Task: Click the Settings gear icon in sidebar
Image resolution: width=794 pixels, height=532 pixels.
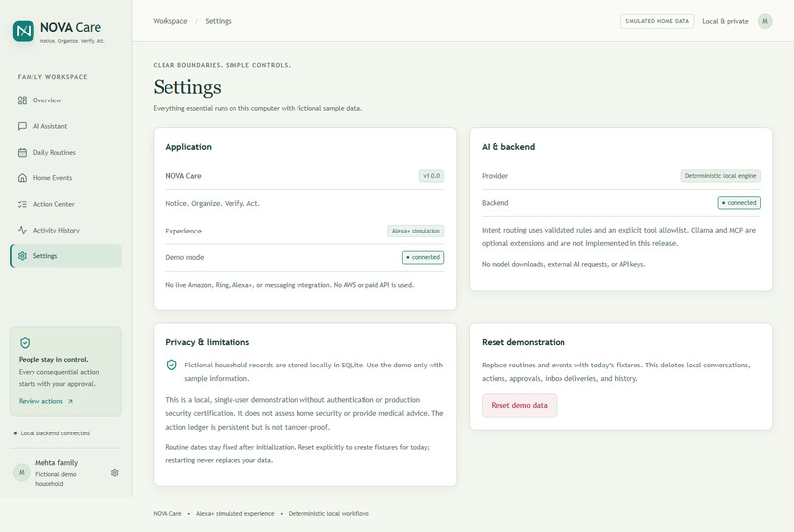Action: (22, 256)
